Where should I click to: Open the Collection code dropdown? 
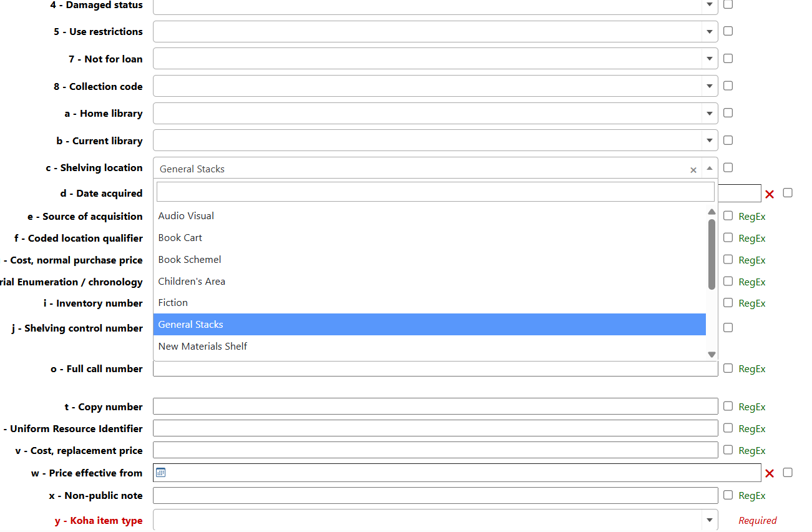(x=709, y=86)
